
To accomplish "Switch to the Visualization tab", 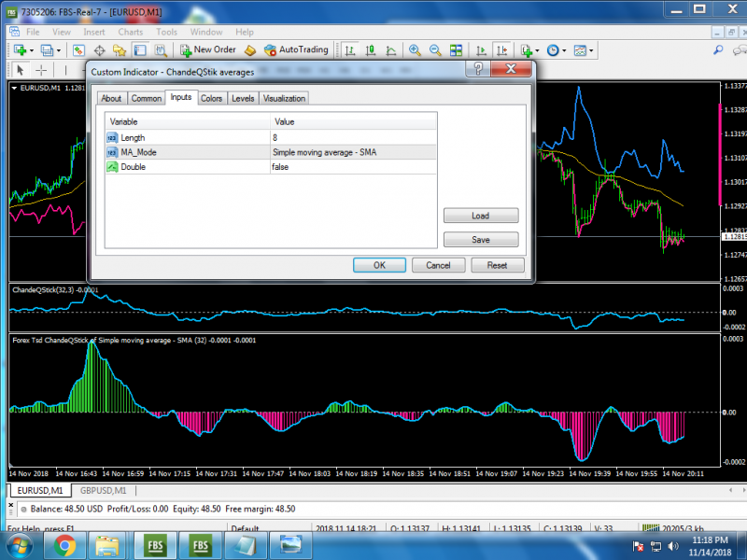I will [284, 98].
